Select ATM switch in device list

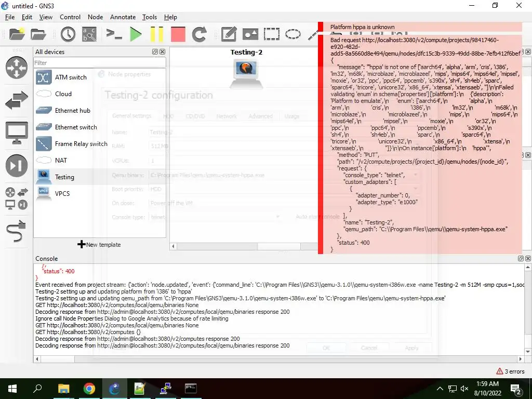(x=100, y=77)
